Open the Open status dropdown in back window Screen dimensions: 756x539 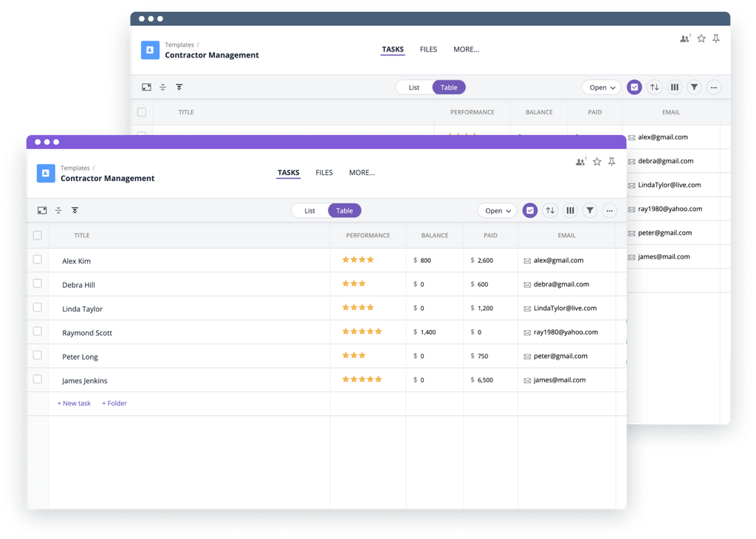coord(602,87)
